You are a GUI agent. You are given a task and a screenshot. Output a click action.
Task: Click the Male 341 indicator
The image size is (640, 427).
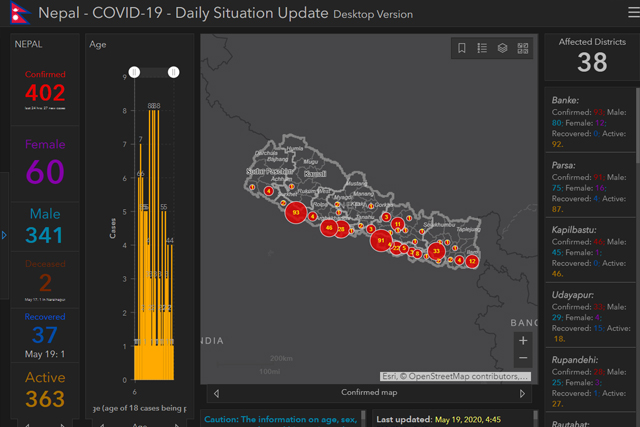coord(45,226)
